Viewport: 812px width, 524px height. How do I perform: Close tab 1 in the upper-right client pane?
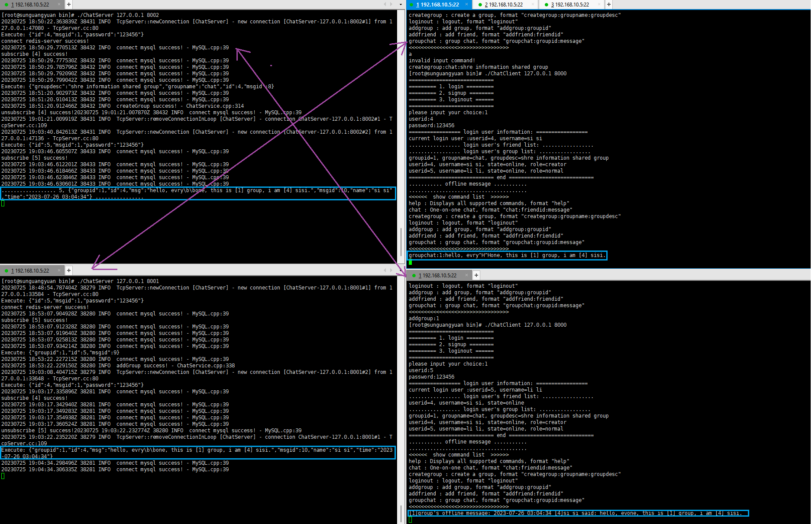pyautogui.click(x=466, y=4)
